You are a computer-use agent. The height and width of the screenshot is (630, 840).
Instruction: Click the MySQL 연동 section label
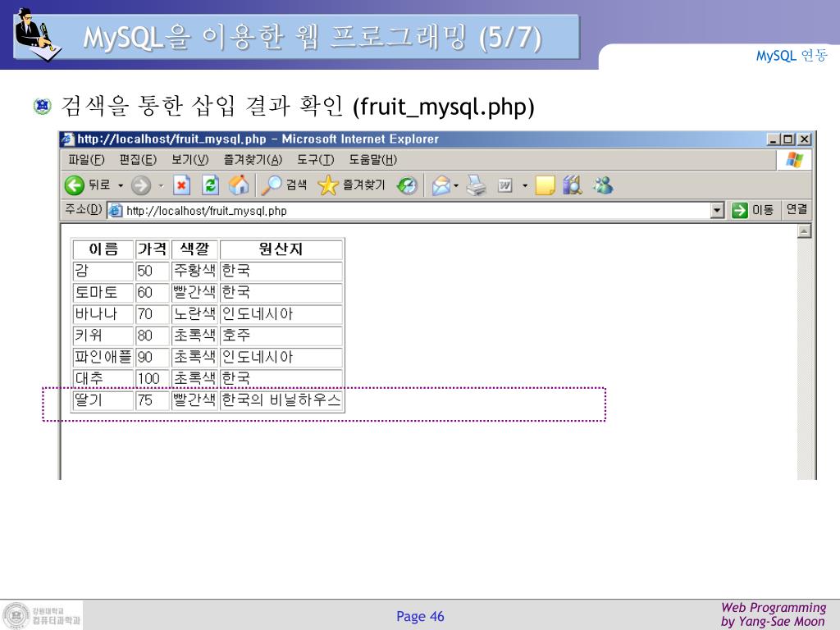[792, 56]
